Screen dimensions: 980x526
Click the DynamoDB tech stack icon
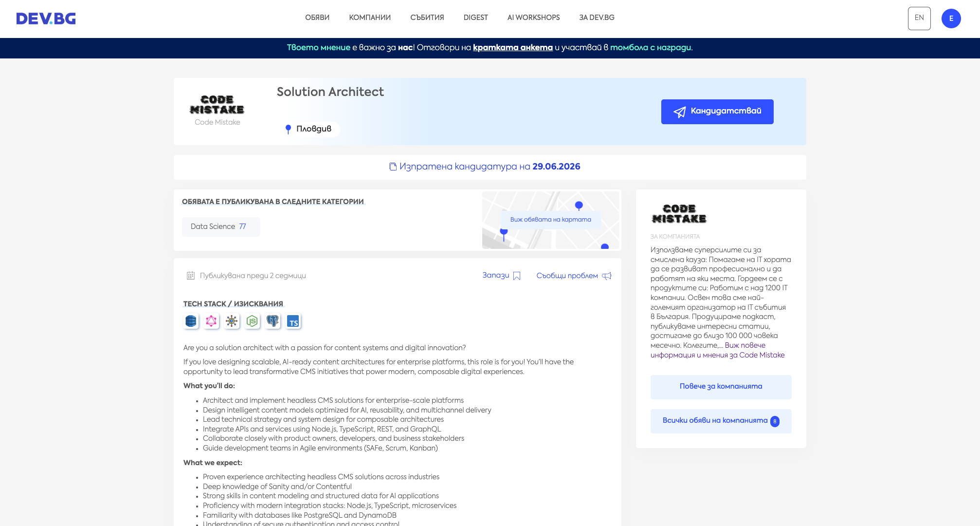click(x=191, y=321)
